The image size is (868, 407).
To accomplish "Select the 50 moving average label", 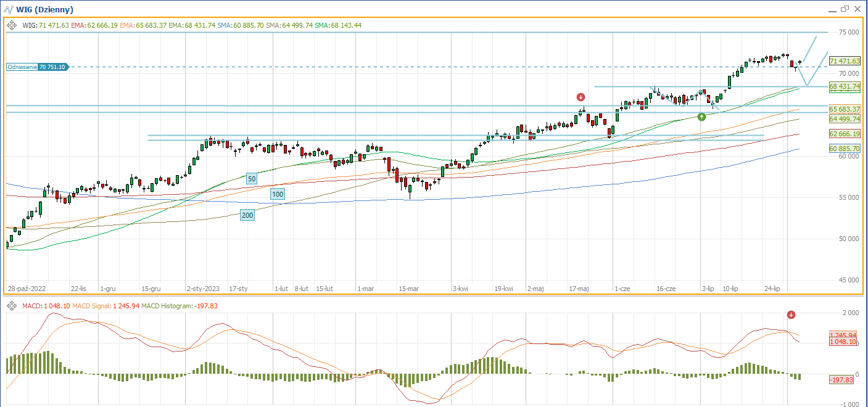I will pyautogui.click(x=252, y=179).
